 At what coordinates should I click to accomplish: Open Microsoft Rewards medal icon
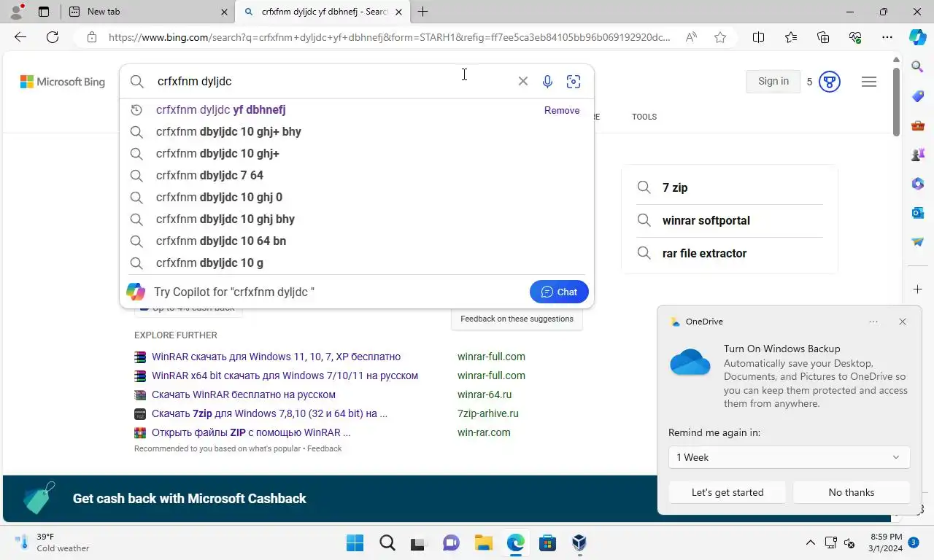(x=830, y=82)
